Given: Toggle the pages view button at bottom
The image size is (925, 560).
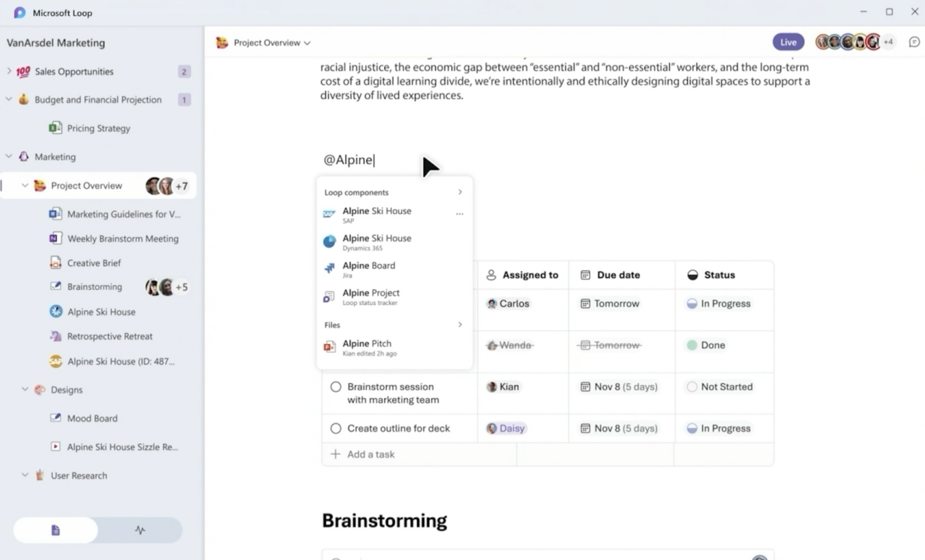Looking at the screenshot, I should 55,530.
